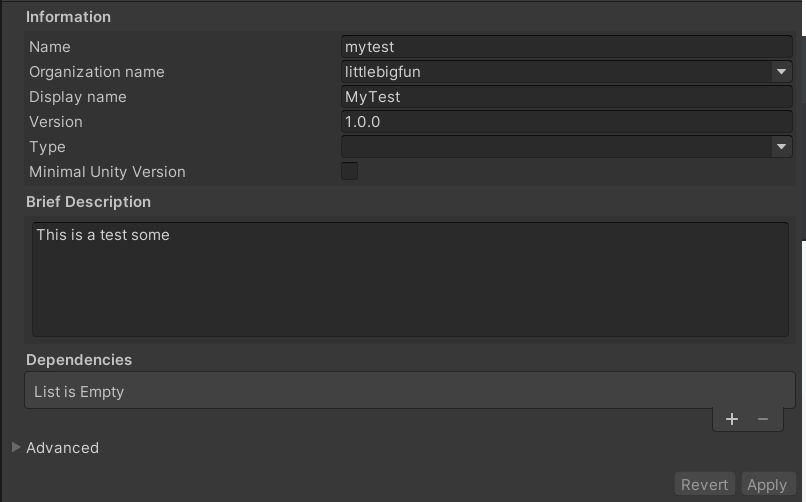
Task: Click the Version property label
Action: pyautogui.click(x=56, y=122)
